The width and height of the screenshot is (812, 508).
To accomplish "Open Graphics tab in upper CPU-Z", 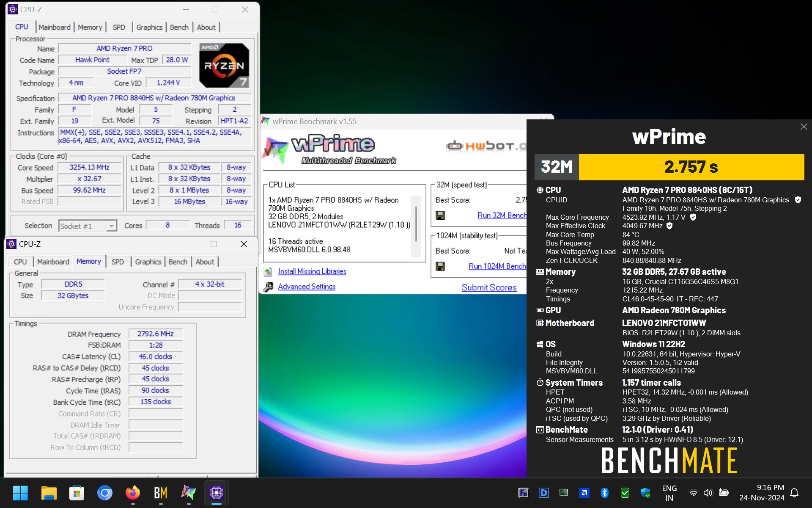I will (149, 27).
